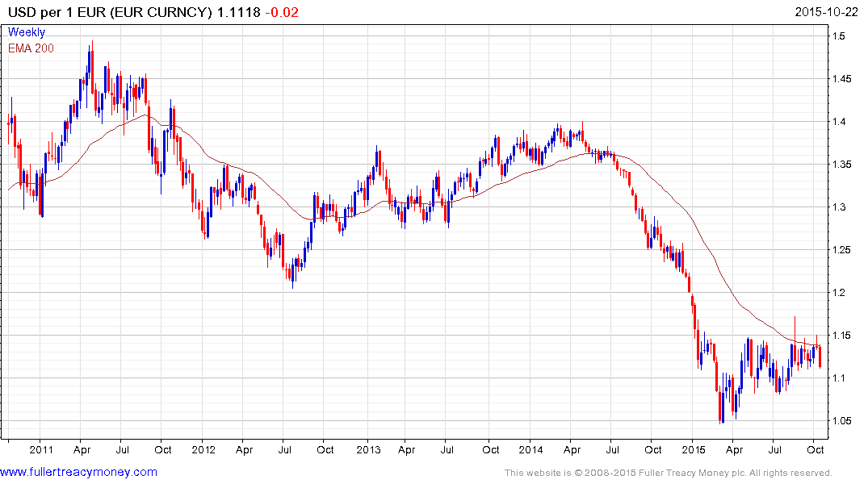Click the 2015 time axis label

(693, 449)
